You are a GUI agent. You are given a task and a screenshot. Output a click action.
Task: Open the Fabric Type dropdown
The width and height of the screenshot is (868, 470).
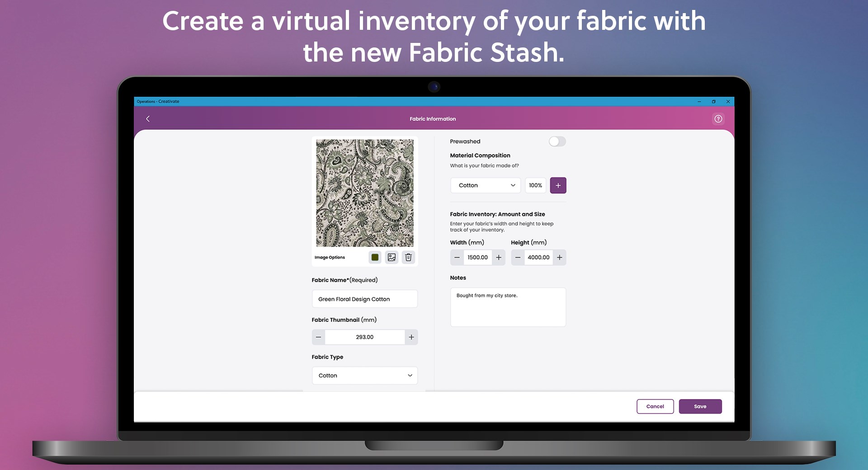364,375
